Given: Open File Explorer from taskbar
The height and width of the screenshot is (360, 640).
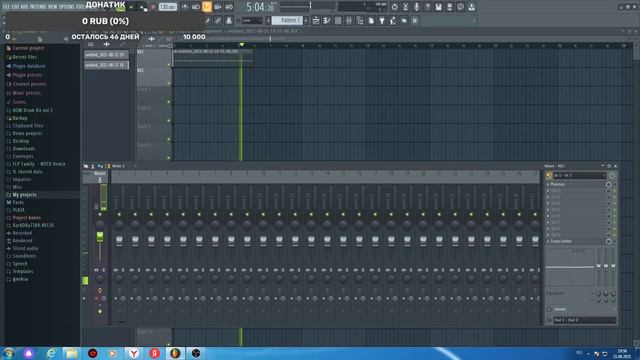Looking at the screenshot, I should pyautogui.click(x=71, y=353).
